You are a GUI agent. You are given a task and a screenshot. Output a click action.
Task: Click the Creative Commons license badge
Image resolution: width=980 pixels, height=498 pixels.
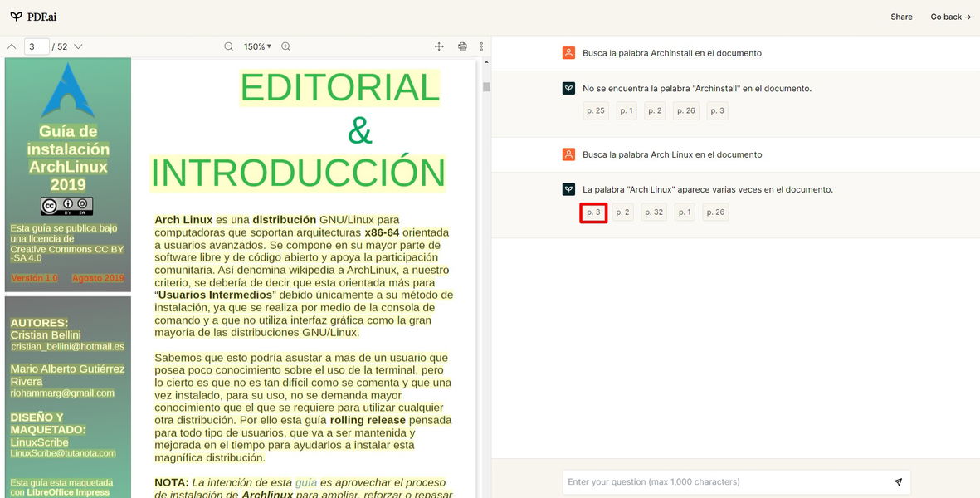click(67, 206)
